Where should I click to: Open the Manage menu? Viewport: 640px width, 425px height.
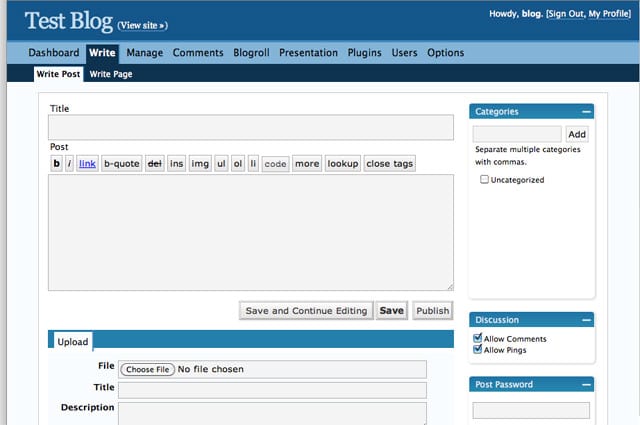144,53
